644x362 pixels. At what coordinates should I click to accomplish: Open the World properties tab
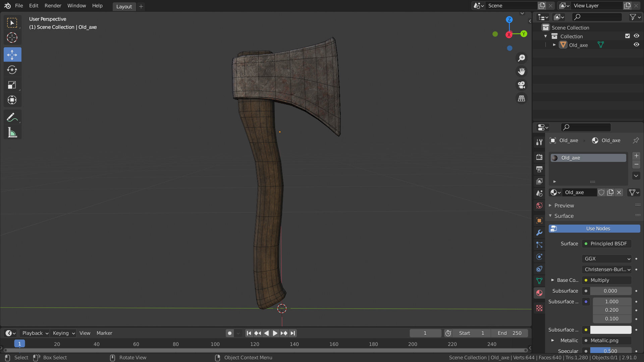pos(539,205)
